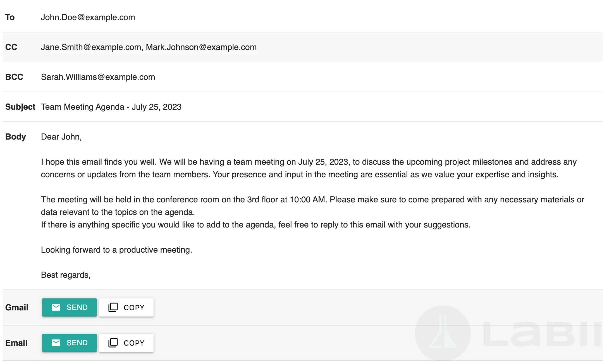The image size is (607, 364).
Task: Click the 'Best regards,' closing line
Action: pos(66,275)
